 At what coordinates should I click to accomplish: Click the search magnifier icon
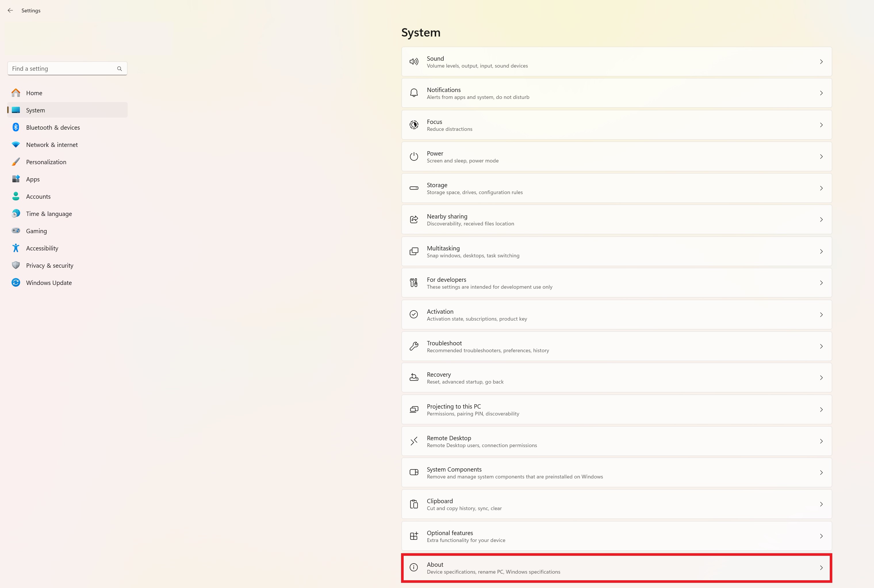(x=119, y=69)
